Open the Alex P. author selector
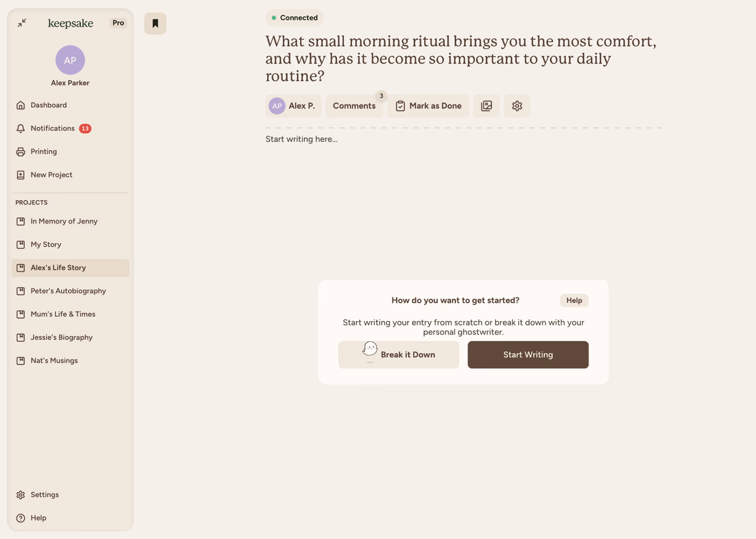The width and height of the screenshot is (756, 539). tap(293, 106)
